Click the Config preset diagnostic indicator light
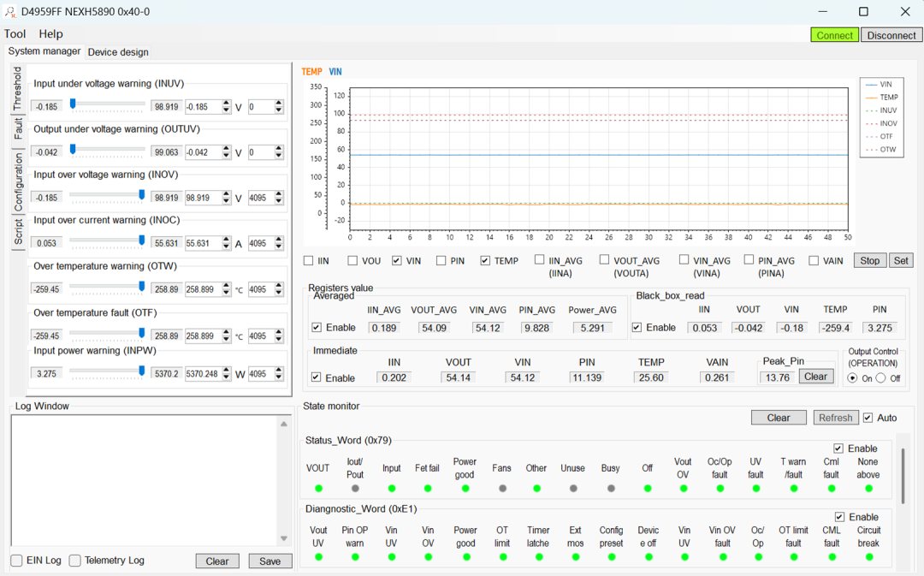 point(612,557)
